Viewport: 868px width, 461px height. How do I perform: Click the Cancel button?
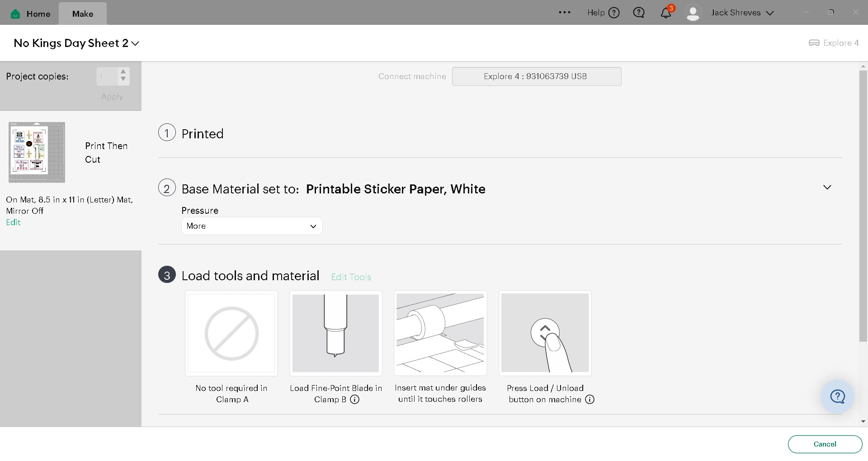coord(825,444)
